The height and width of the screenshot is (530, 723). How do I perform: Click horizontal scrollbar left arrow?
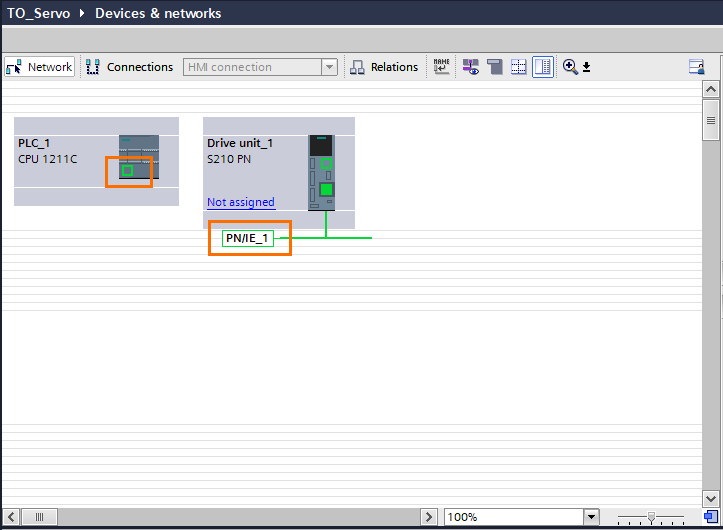coord(11,517)
